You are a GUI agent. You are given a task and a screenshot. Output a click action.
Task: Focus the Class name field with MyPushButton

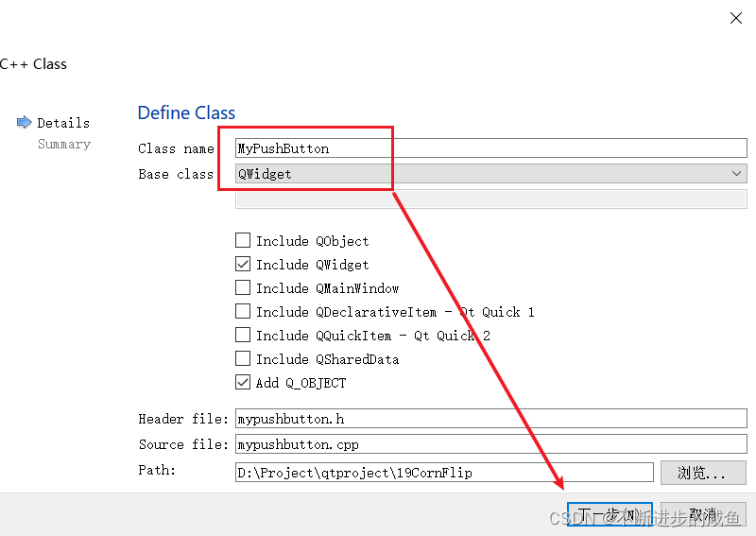point(490,148)
